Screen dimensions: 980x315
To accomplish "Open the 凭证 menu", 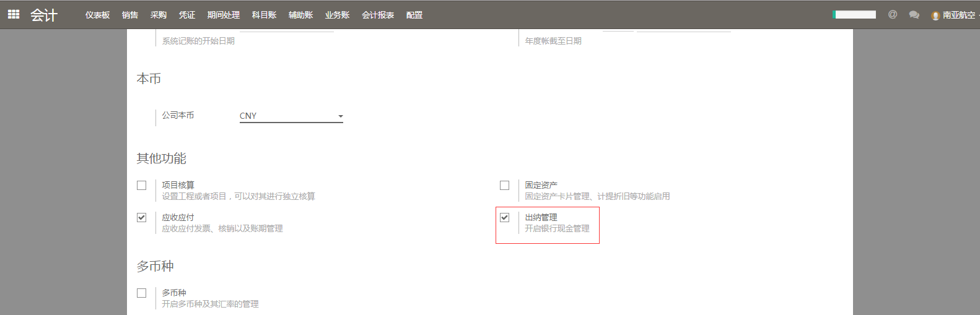I will (x=187, y=15).
